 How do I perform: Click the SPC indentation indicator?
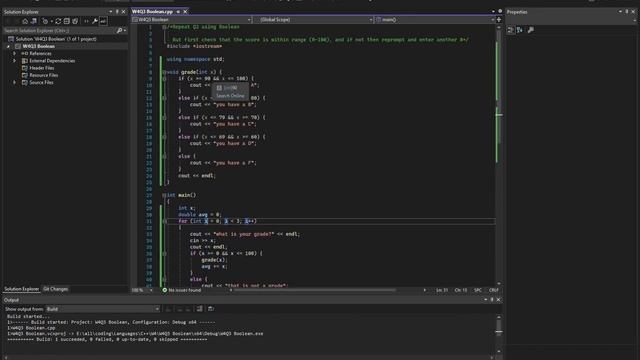point(478,290)
